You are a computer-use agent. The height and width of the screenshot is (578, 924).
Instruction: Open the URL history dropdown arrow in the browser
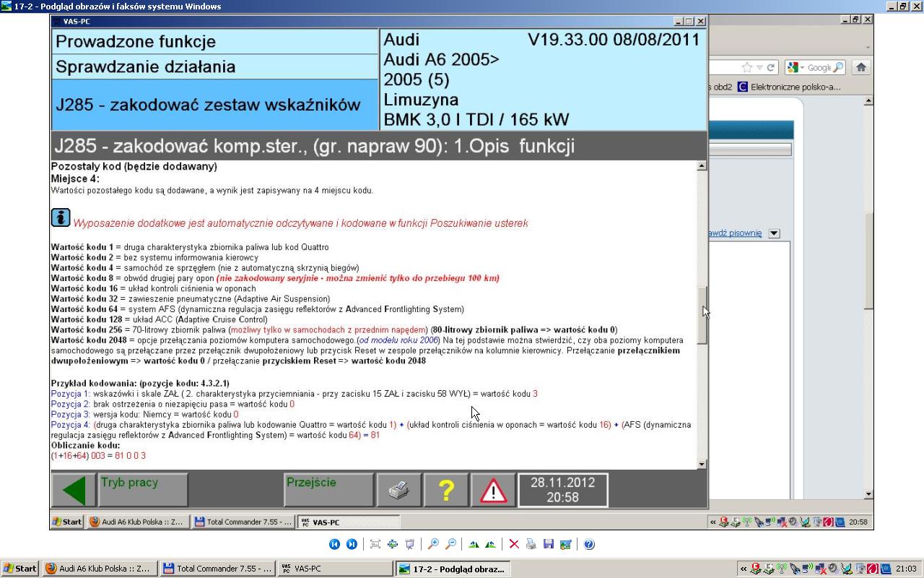(761, 67)
